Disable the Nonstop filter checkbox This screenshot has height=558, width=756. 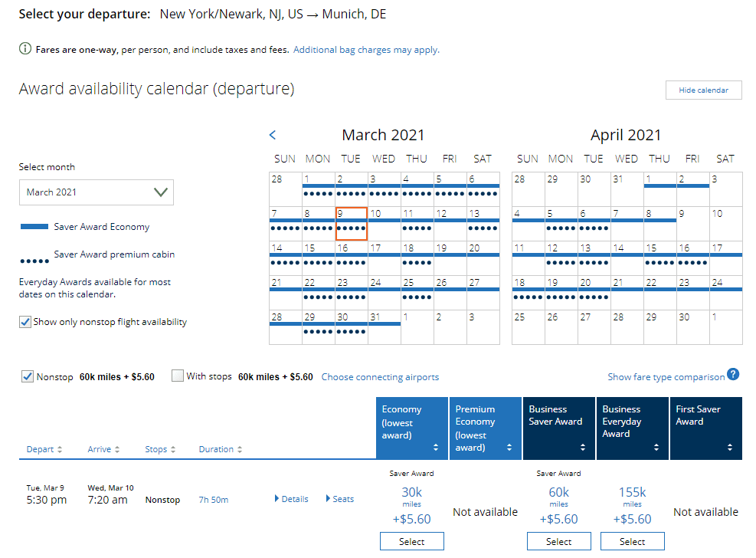pos(27,376)
